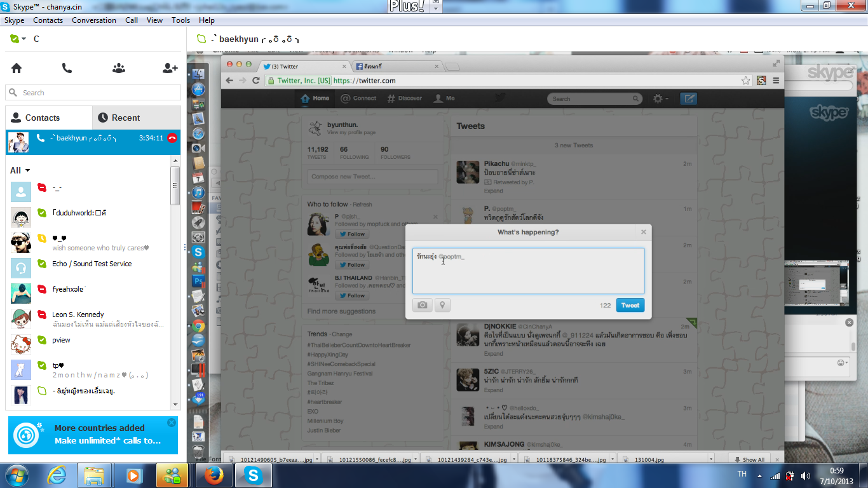Expand the All contacts filter dropdown
Screen dimensions: 868x488
point(20,170)
